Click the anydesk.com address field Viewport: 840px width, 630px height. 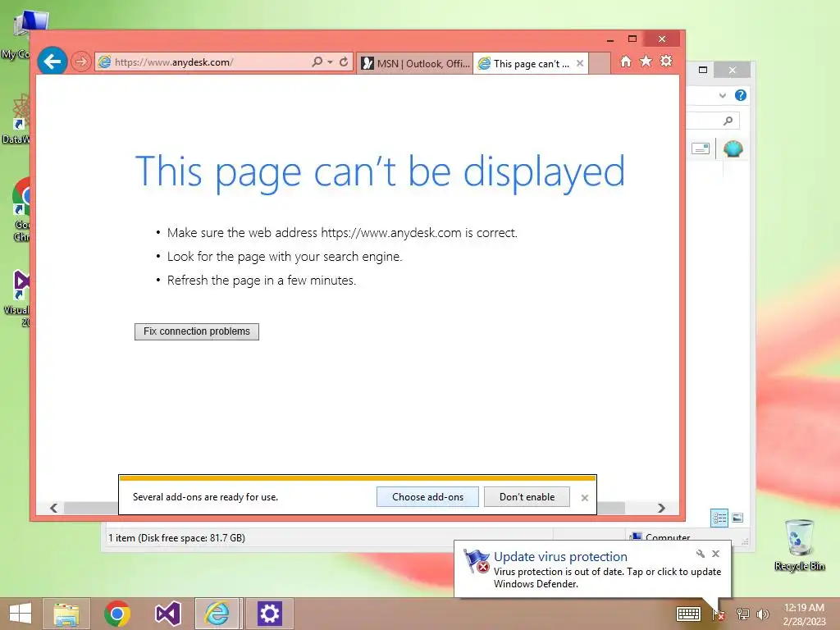click(203, 62)
